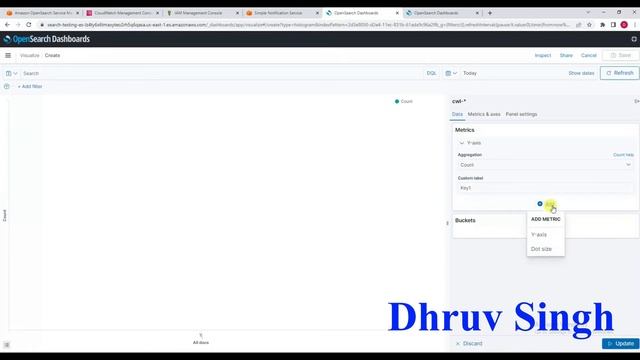Click Show dates link
Screen dimensions: 640x360
click(x=581, y=73)
